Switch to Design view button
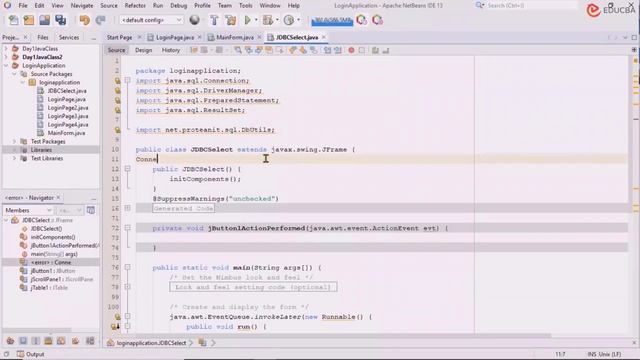640x360 pixels. coord(143,50)
